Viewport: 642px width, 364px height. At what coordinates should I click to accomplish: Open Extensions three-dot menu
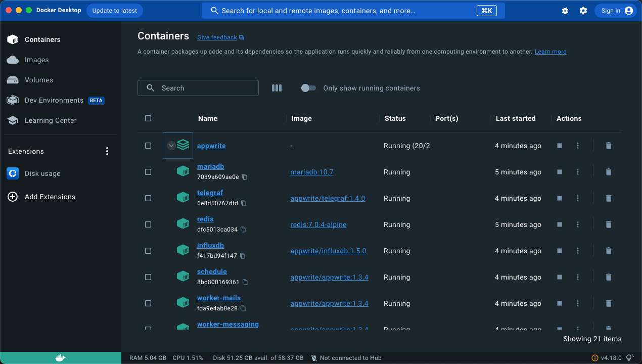[107, 151]
